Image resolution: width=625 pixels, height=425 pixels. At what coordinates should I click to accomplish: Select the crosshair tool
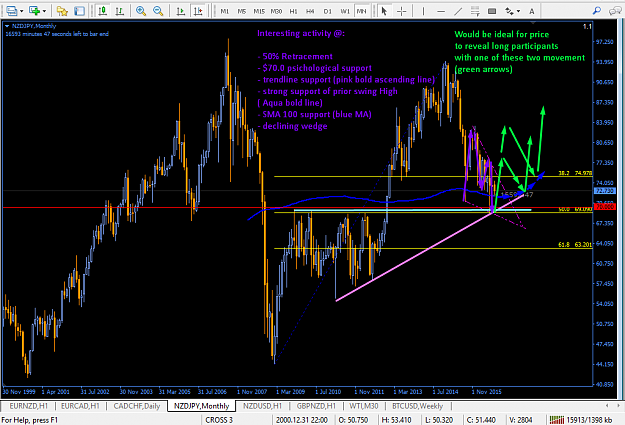(x=402, y=11)
